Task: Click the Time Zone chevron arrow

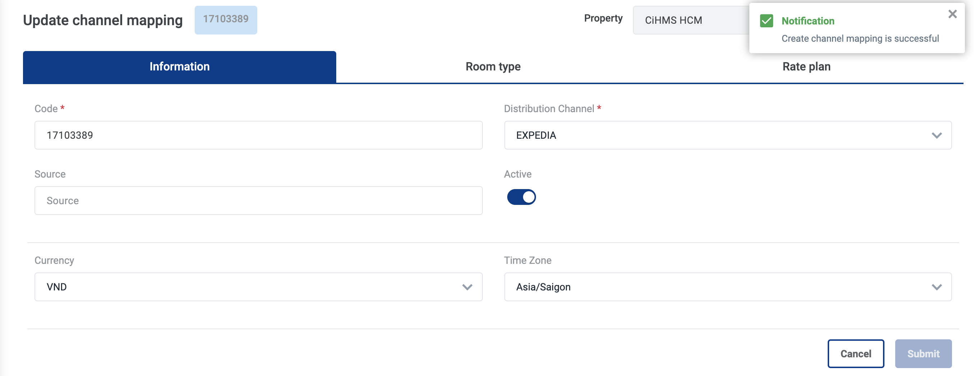Action: click(936, 287)
